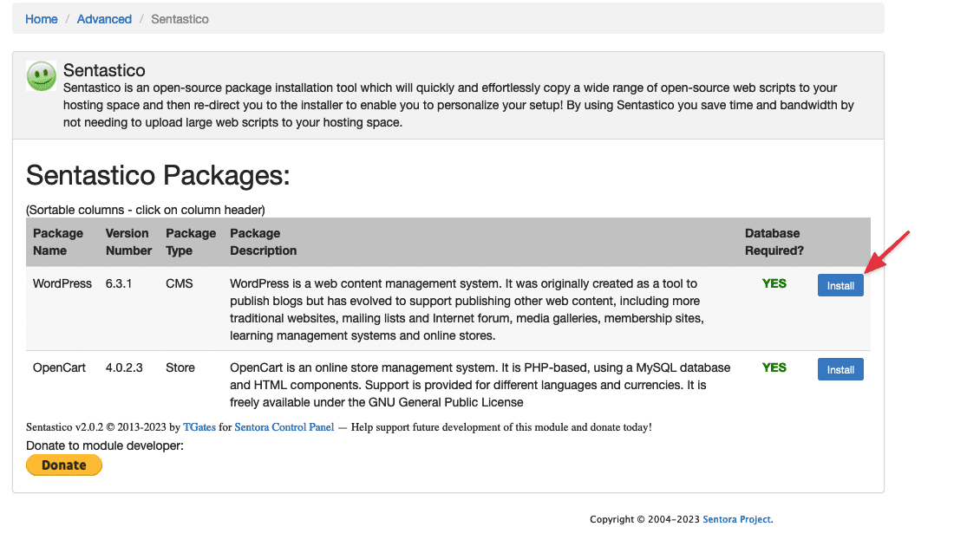This screenshot has width=980, height=546.
Task: Install the WordPress package
Action: [840, 285]
